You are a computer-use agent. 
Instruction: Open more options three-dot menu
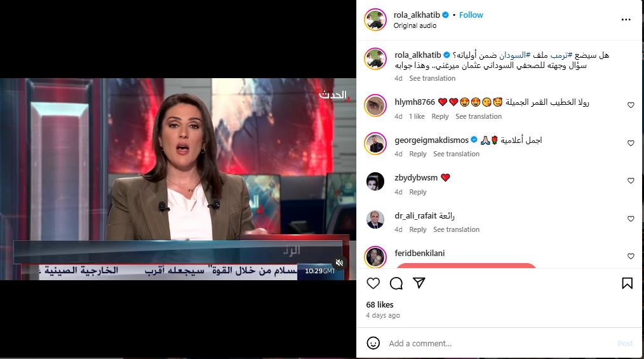pos(626,19)
